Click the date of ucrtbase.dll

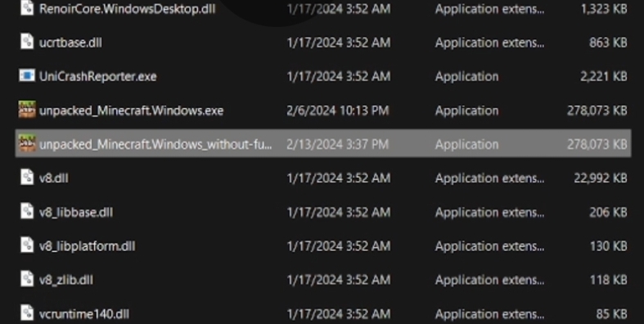tap(339, 43)
